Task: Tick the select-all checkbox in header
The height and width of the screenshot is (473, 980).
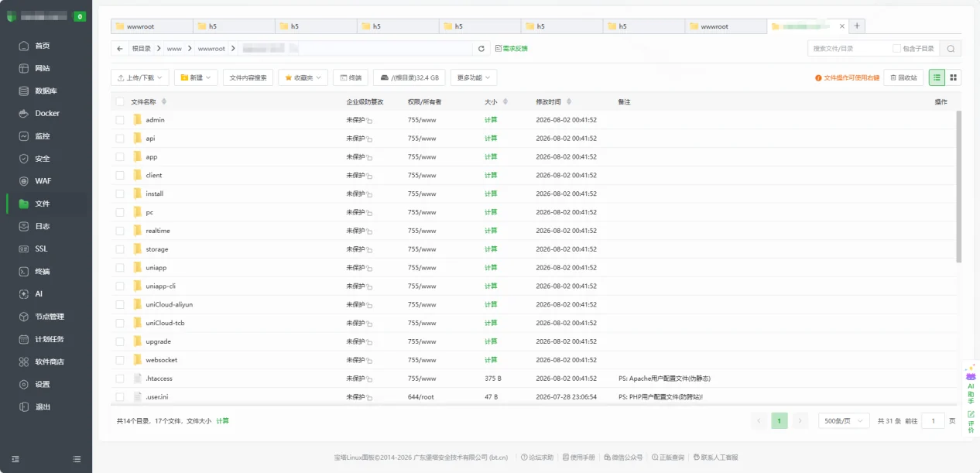Action: tap(120, 101)
